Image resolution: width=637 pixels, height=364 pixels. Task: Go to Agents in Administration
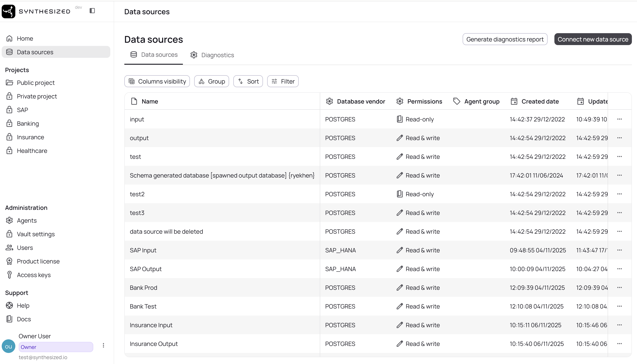coord(27,220)
